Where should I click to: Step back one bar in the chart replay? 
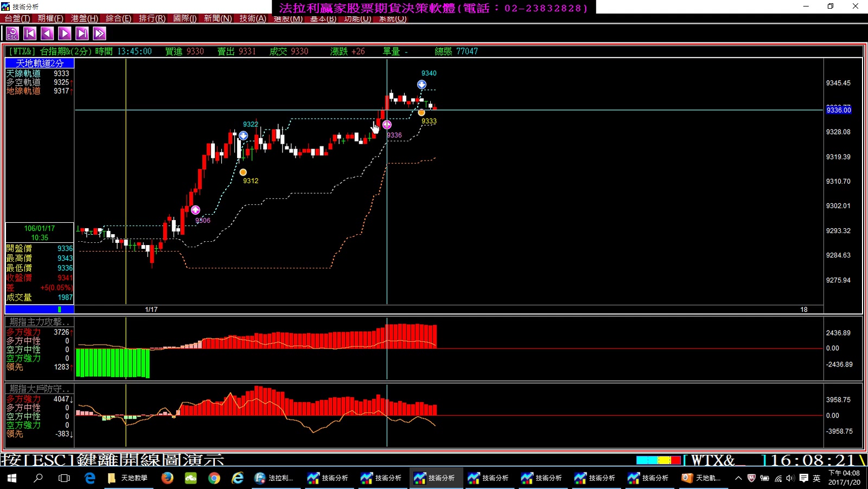tap(47, 34)
